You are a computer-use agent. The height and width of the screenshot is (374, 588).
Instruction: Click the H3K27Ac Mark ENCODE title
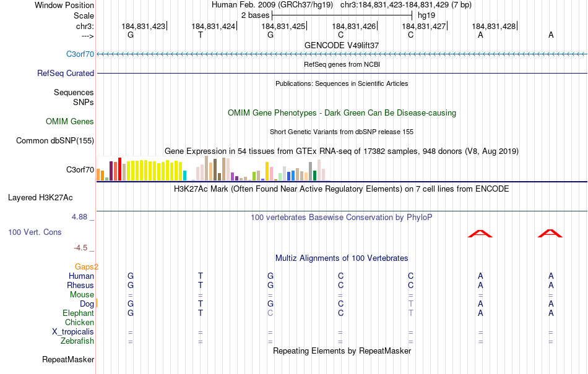(x=342, y=189)
